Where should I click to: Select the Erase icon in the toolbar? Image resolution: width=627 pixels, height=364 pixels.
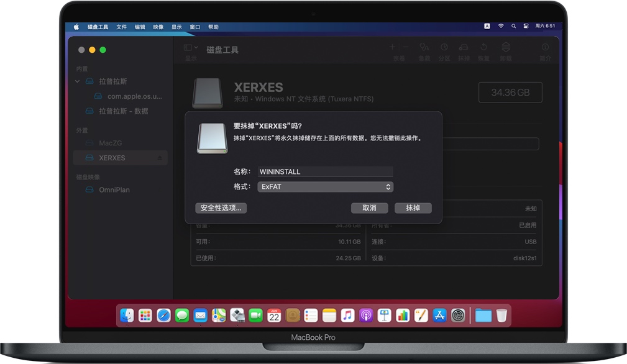[463, 47]
